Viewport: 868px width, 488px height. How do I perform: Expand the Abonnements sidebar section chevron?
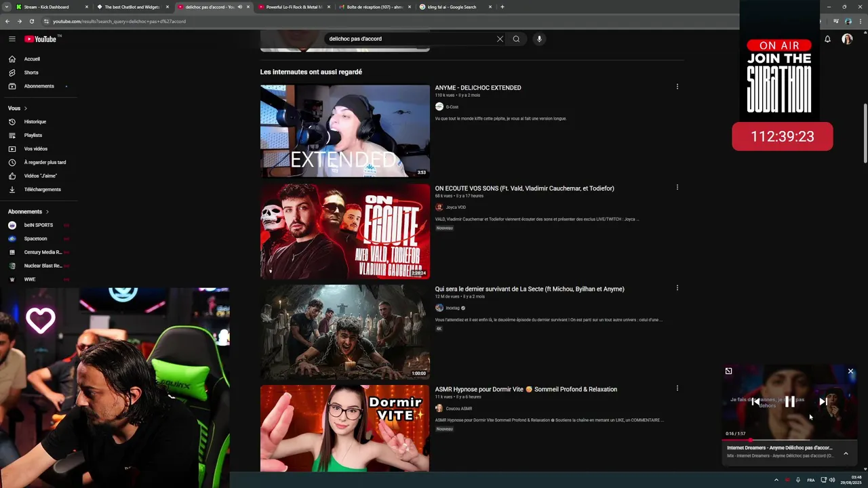pyautogui.click(x=47, y=211)
